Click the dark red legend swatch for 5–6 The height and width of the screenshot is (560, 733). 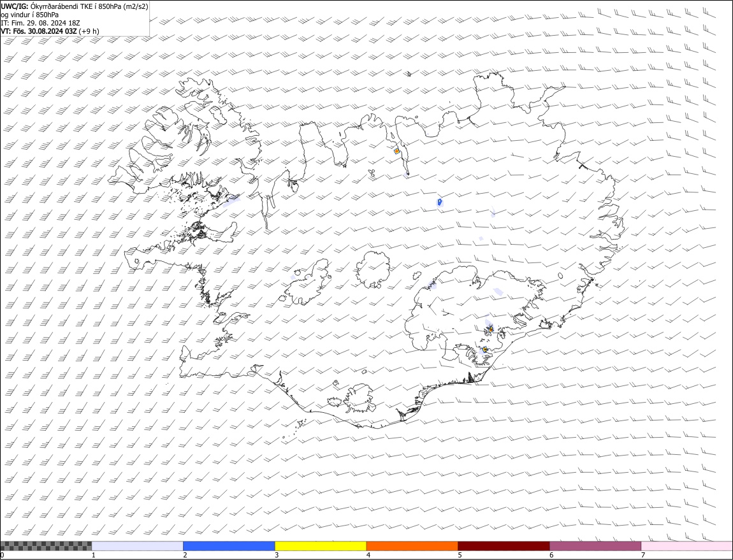pyautogui.click(x=504, y=546)
